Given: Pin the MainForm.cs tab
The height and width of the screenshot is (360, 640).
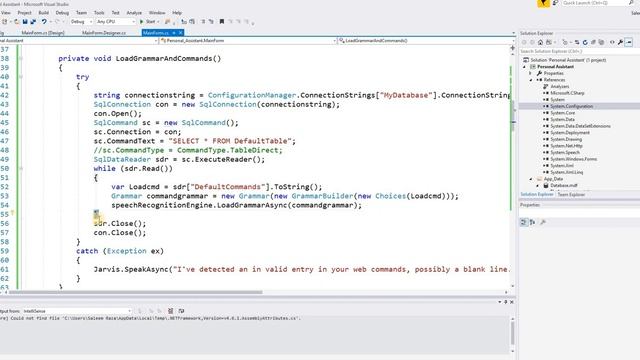Looking at the screenshot, I should point(174,33).
